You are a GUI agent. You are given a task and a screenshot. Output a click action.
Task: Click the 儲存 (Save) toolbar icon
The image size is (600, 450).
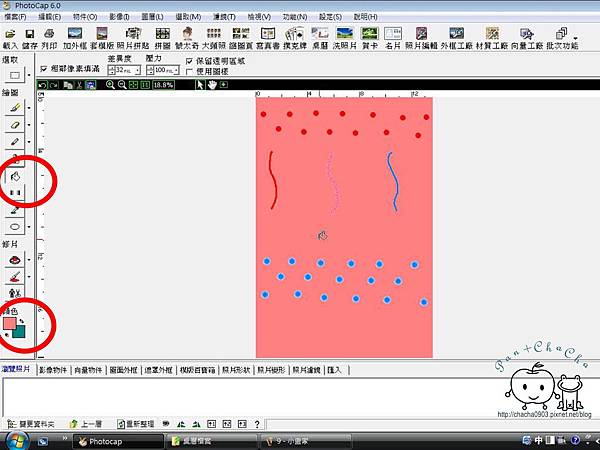pos(29,39)
